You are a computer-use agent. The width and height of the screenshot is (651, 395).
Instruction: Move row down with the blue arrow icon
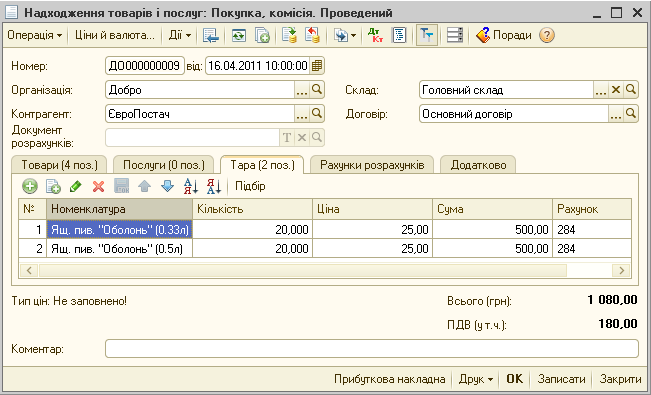tap(167, 186)
